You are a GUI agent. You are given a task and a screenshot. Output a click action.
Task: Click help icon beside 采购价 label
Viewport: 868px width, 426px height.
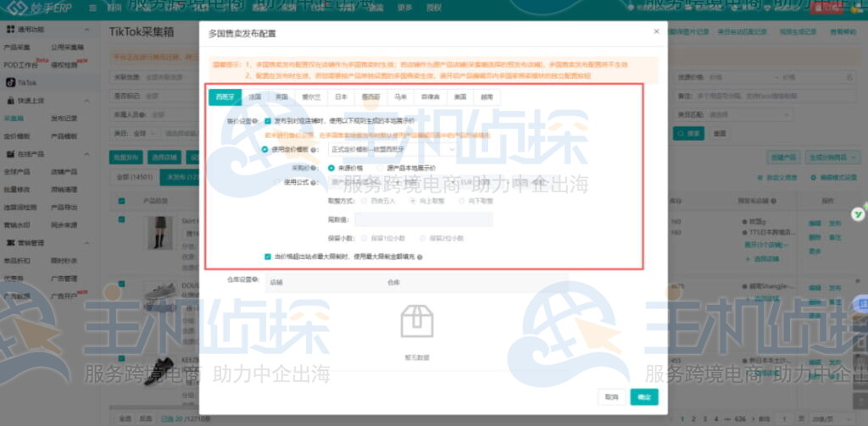pos(314,168)
